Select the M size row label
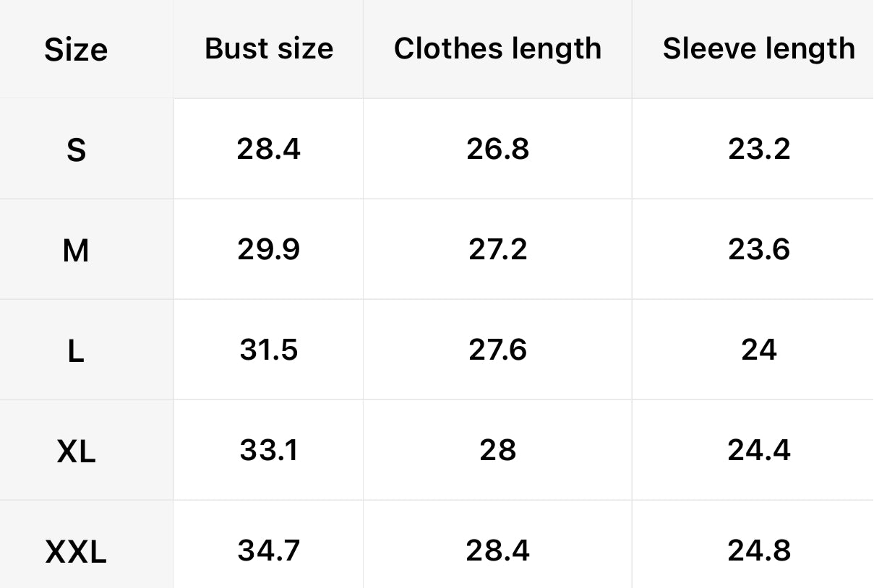Viewport: 874px width, 588px height. pyautogui.click(x=76, y=251)
